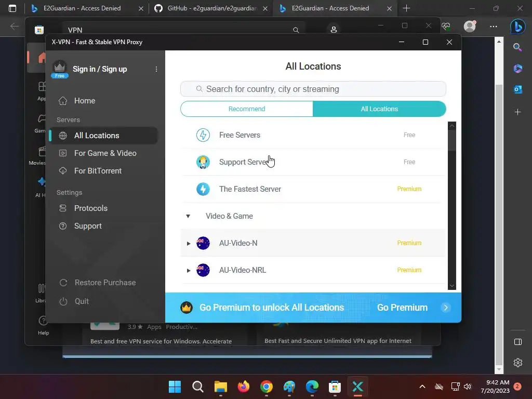Switch to the Recommend tab
Image resolution: width=532 pixels, height=399 pixels.
(x=247, y=109)
